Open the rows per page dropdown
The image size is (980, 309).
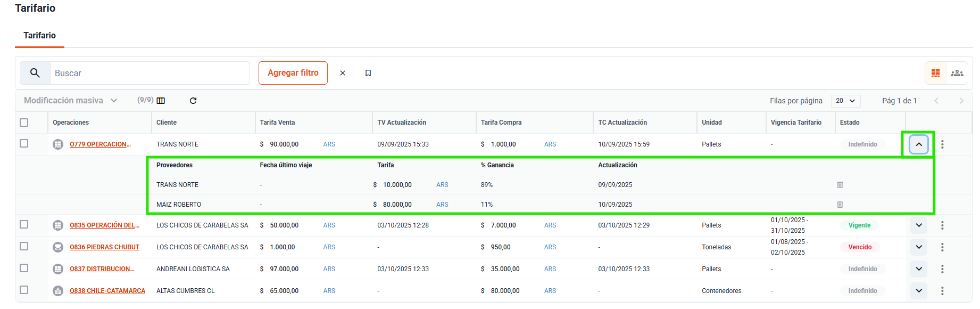845,101
